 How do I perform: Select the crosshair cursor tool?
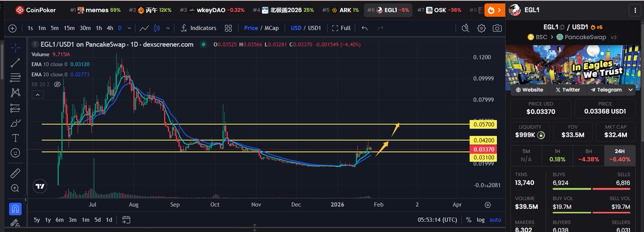tap(15, 47)
